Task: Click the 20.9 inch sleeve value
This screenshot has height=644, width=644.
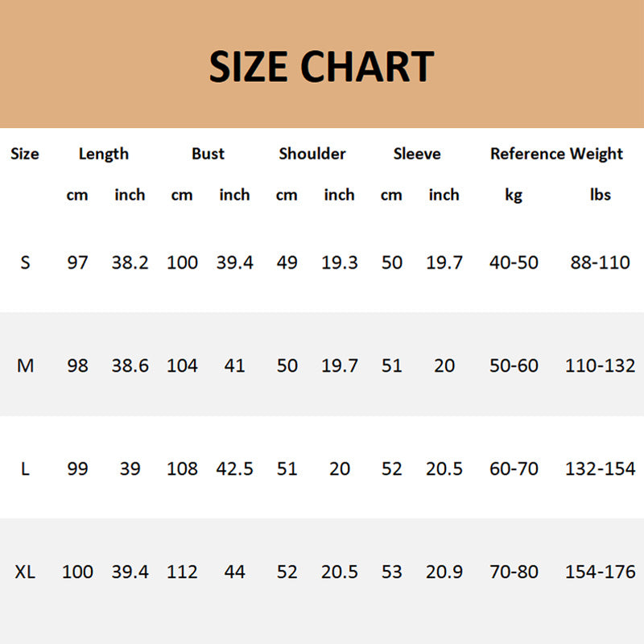Action: pyautogui.click(x=444, y=572)
